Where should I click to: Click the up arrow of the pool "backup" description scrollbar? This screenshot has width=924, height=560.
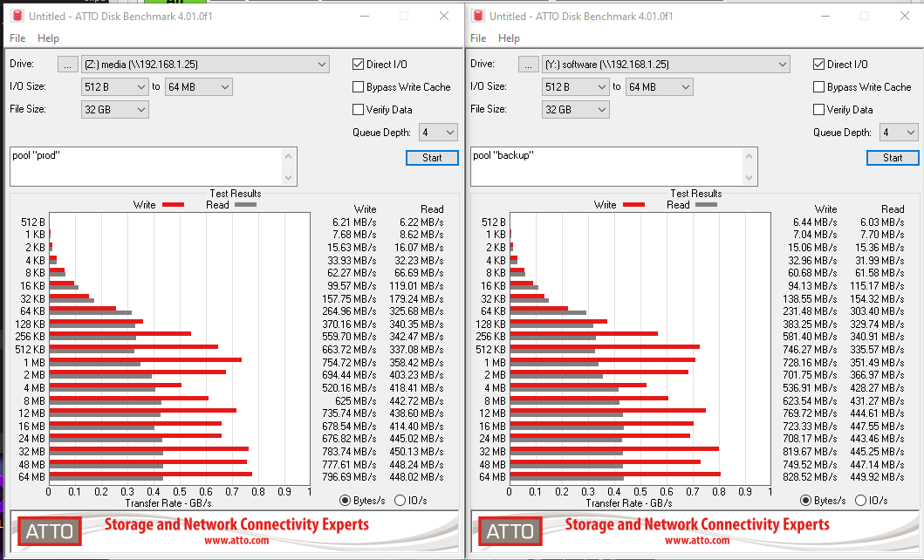(x=749, y=156)
